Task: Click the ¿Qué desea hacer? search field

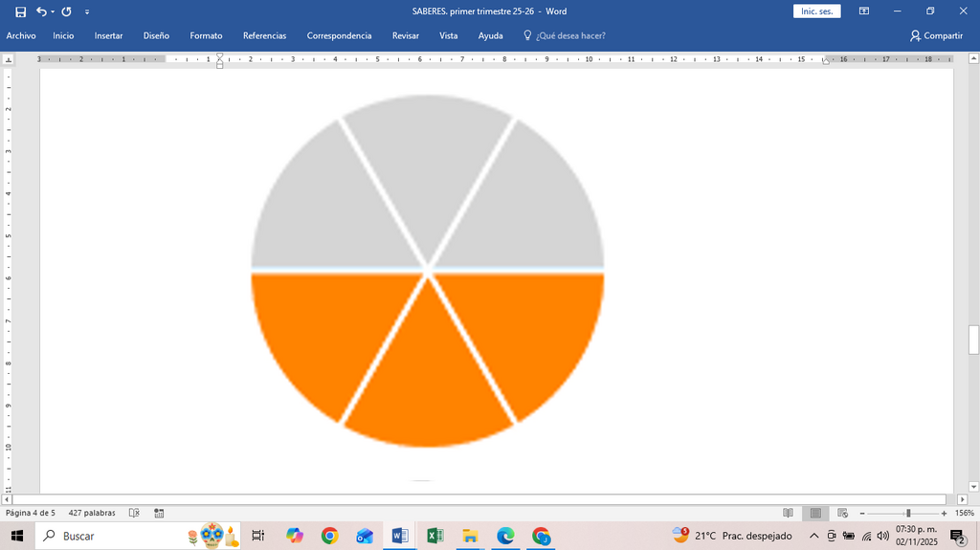Action: (565, 35)
